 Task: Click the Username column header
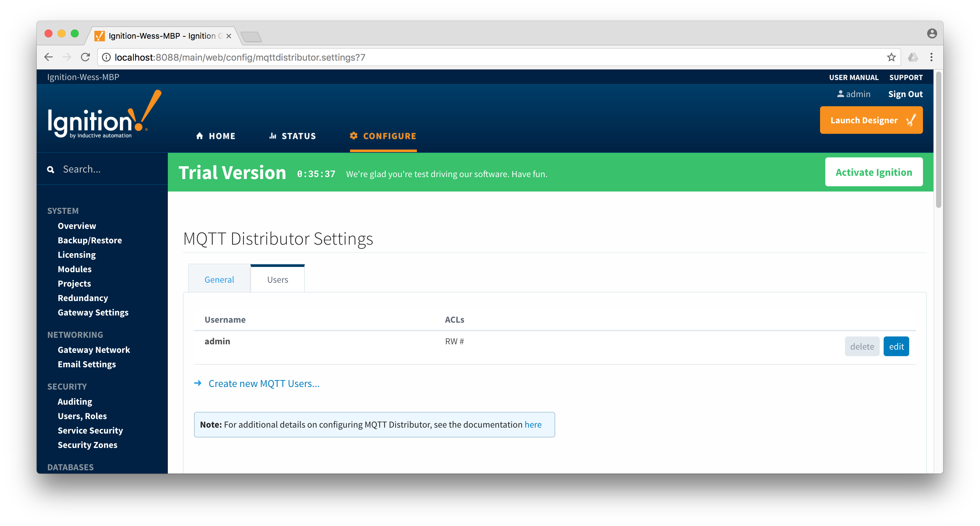click(225, 319)
